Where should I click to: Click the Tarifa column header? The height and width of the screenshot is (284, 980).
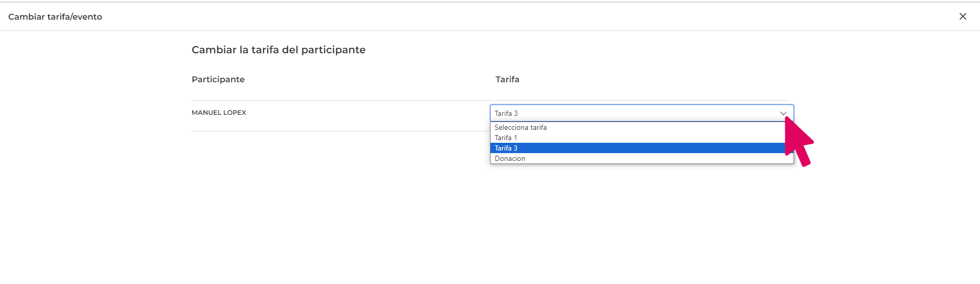507,79
